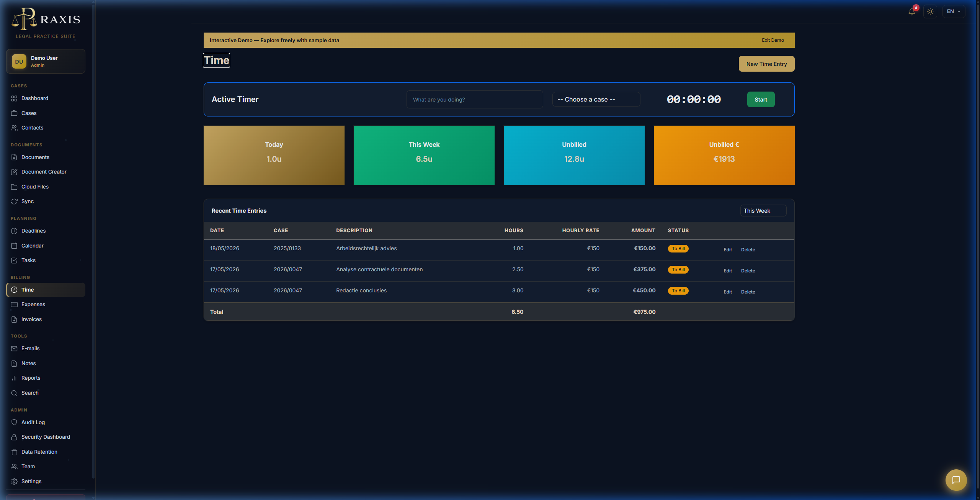Click the Documents file icon
980x500 pixels.
[x=14, y=157]
